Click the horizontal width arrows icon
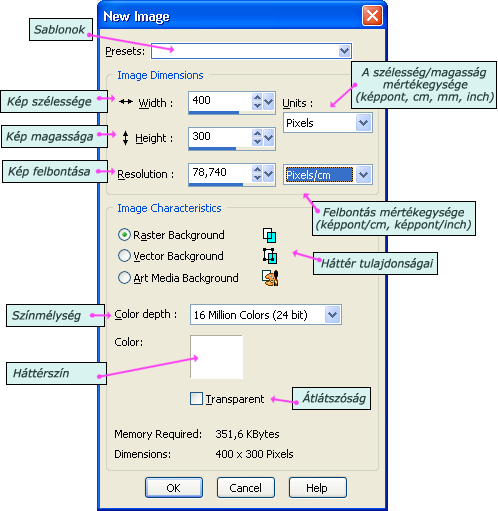498x511 pixels. pos(126,101)
